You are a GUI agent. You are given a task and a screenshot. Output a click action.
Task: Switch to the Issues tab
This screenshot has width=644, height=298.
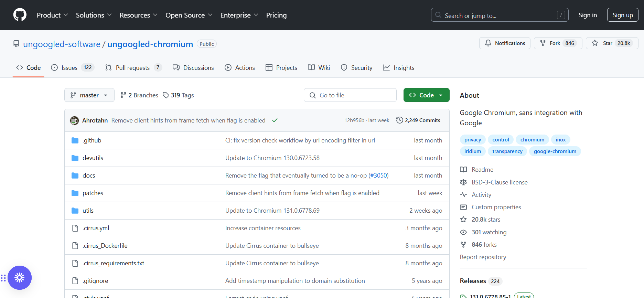click(x=72, y=67)
